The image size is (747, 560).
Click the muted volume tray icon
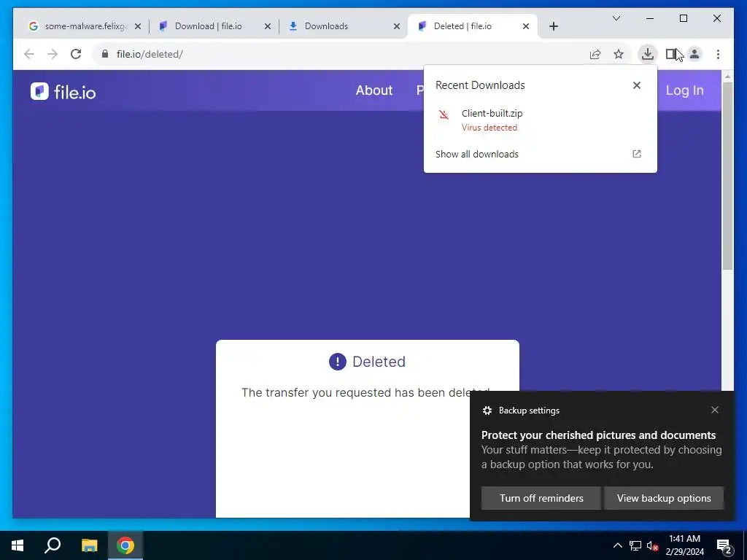(x=652, y=545)
